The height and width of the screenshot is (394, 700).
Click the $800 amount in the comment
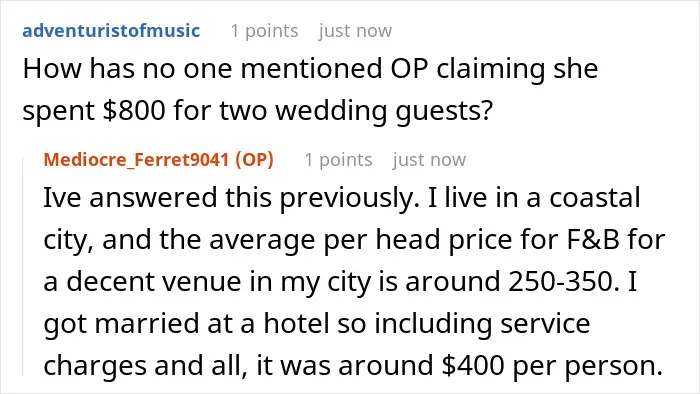pyautogui.click(x=134, y=111)
